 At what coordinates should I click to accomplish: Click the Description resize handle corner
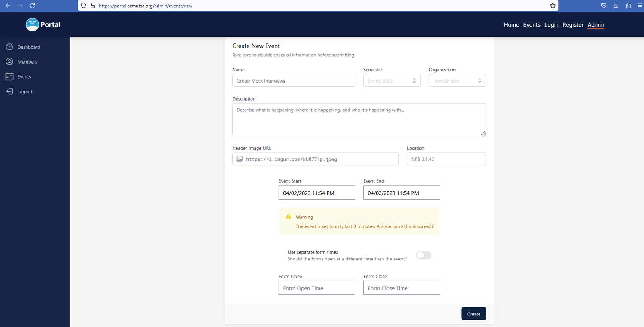coord(483,133)
